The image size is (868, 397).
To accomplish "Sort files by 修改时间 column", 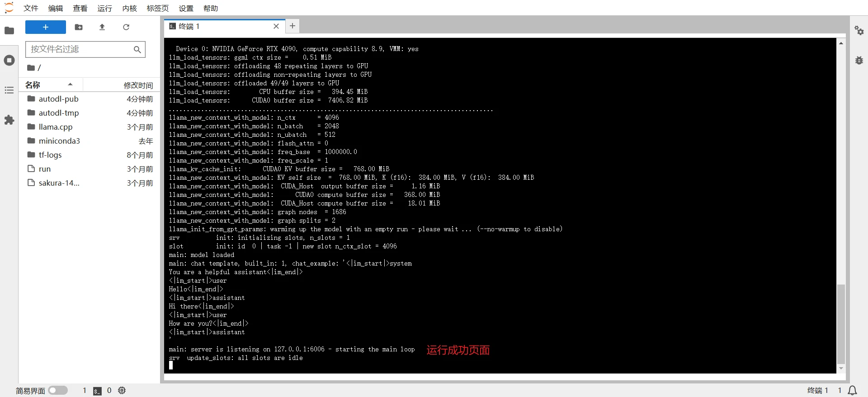I will point(138,85).
